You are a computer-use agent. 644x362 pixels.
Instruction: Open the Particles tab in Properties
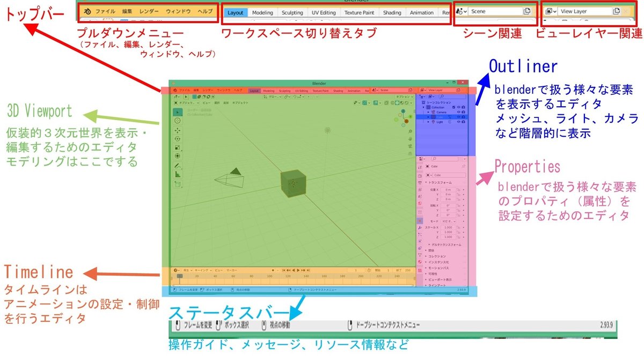420,234
